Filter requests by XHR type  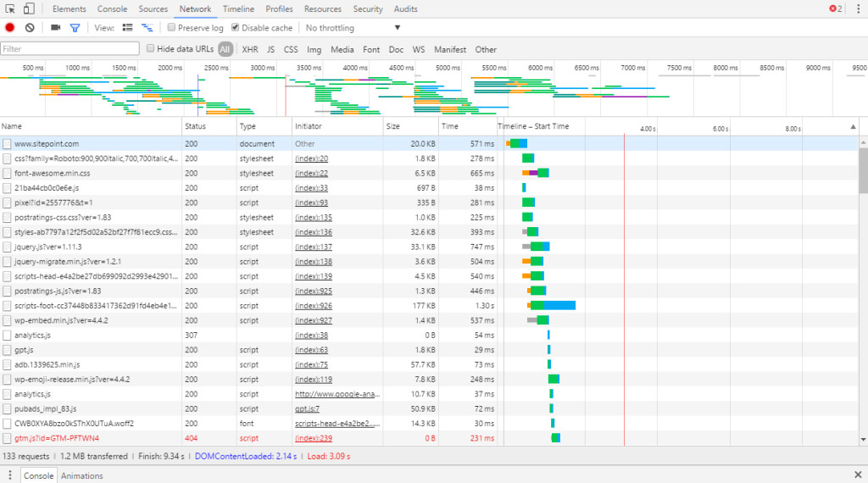tap(250, 50)
